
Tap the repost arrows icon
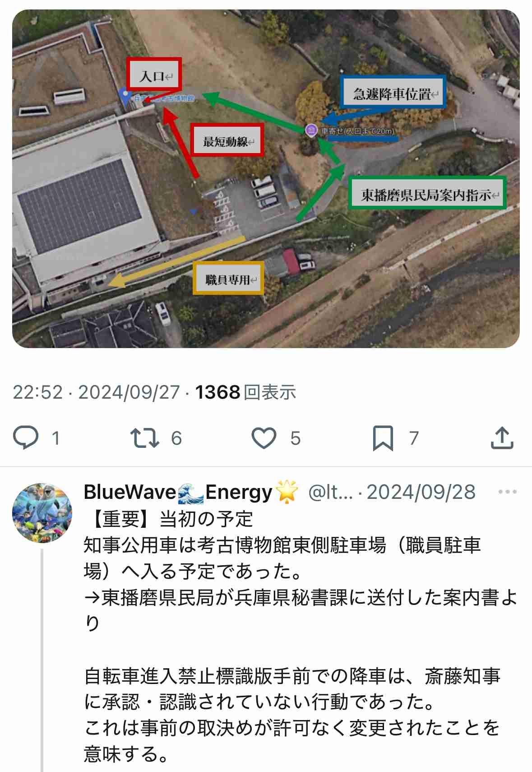[144, 438]
